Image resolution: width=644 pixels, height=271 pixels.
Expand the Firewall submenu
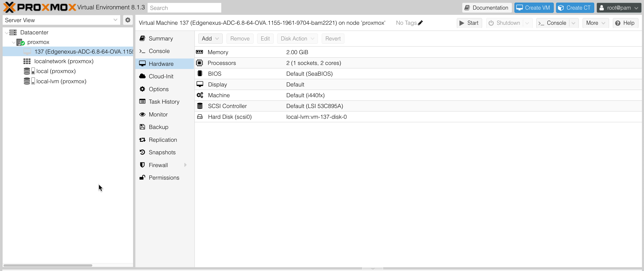point(185,165)
